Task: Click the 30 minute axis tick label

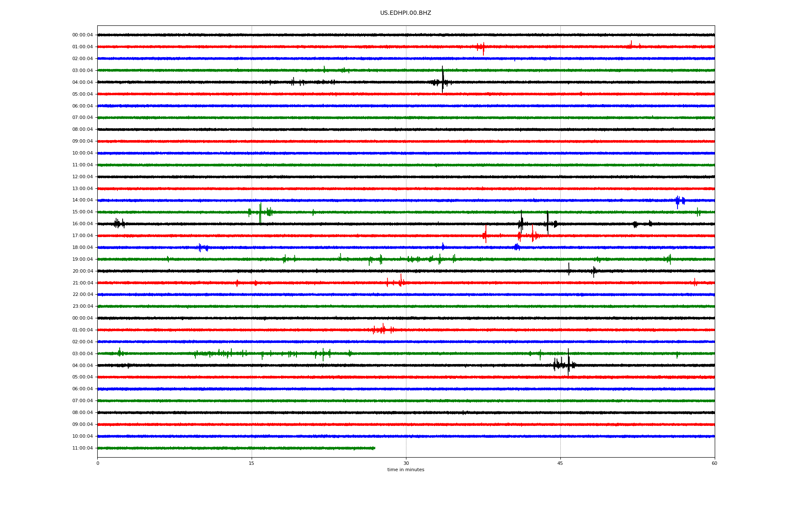Action: coord(406,464)
